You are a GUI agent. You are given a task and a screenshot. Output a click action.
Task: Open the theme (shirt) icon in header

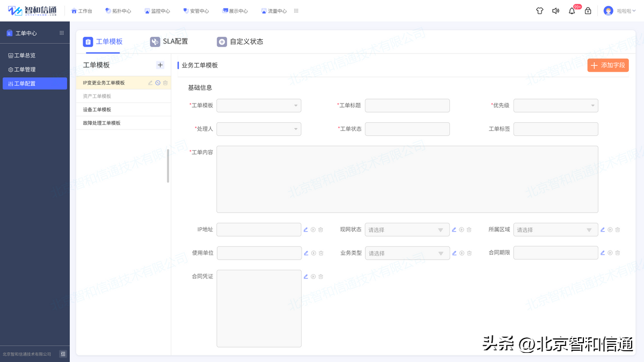coord(540,11)
